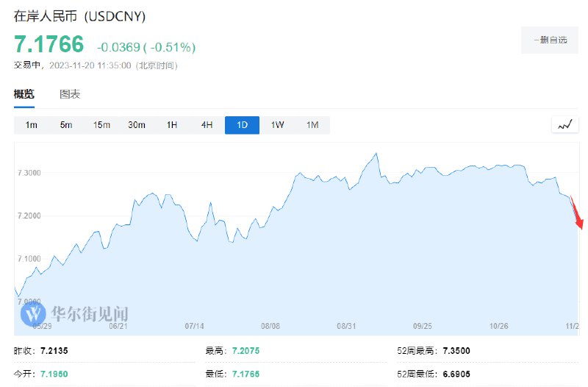Select the 1M monthly interval
The image size is (588, 387).
[312, 125]
